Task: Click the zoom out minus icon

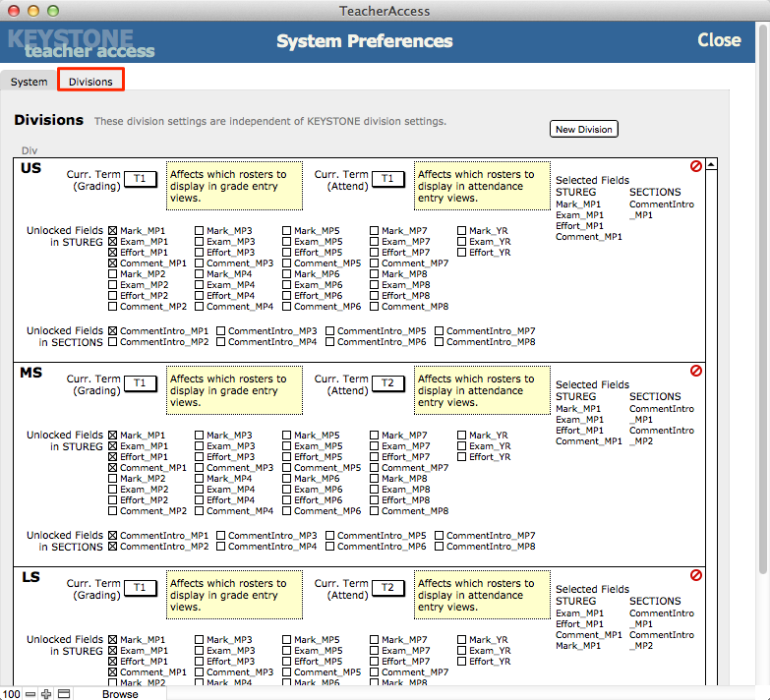Action: (x=30, y=694)
